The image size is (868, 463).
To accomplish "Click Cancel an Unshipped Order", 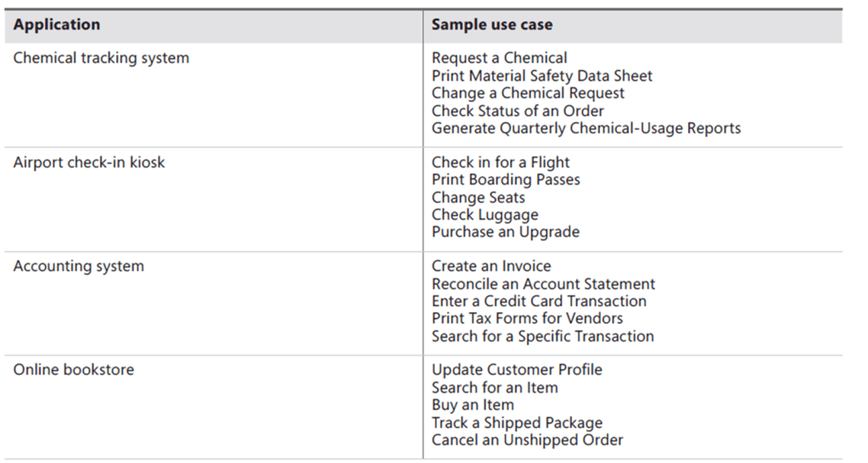I will click(x=527, y=440).
